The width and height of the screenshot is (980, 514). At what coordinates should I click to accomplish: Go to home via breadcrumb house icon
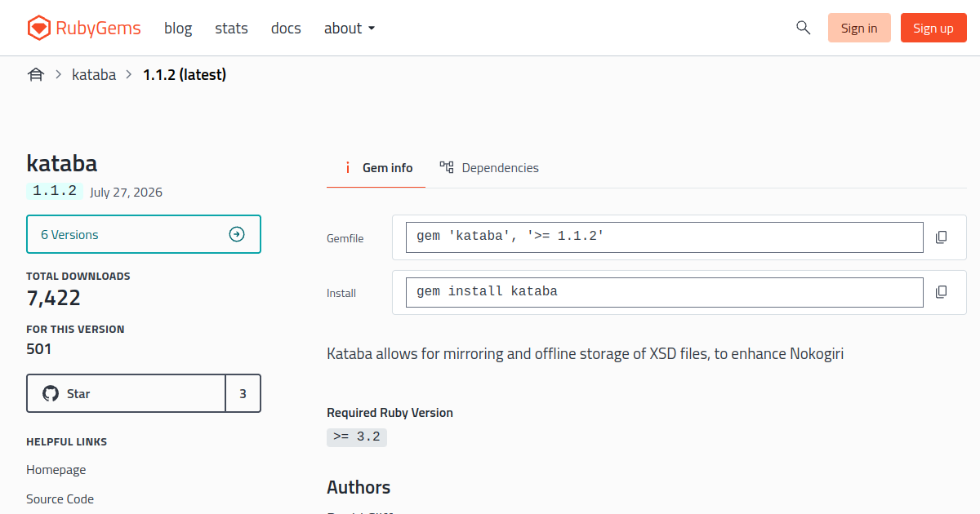[x=36, y=75]
